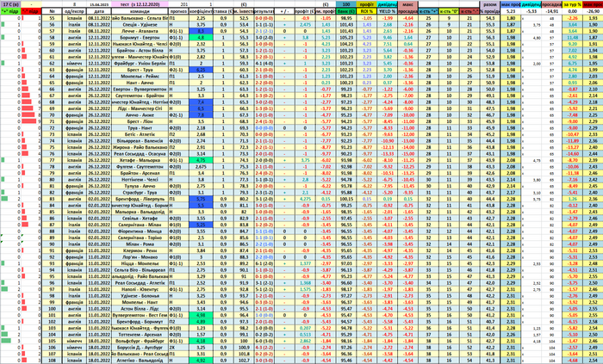Click 'Саутгемптон - Брайтон' match cell
This screenshot has height=364, width=603.
[x=140, y=96]
